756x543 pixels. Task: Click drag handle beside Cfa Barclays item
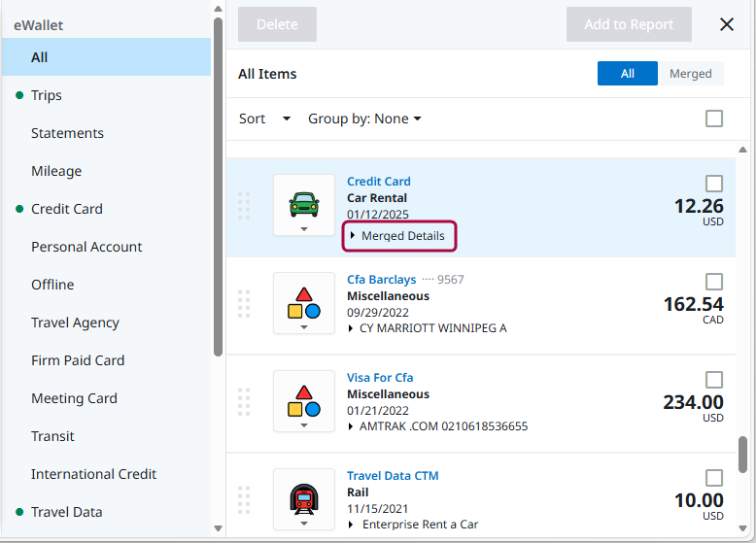click(x=244, y=303)
